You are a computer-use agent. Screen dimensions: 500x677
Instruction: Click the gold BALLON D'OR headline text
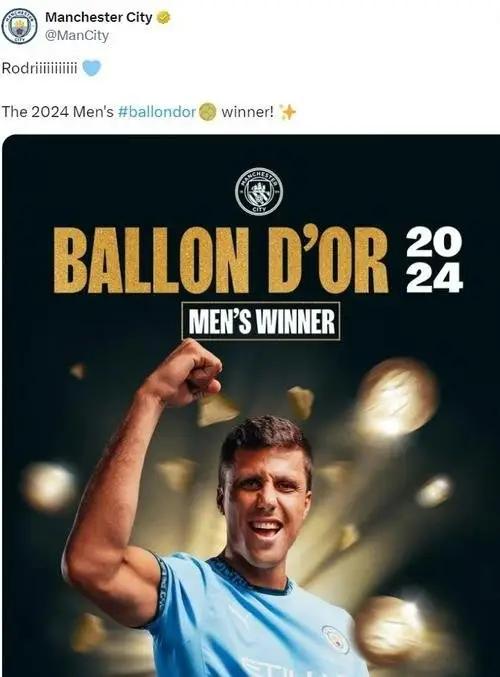pos(221,260)
